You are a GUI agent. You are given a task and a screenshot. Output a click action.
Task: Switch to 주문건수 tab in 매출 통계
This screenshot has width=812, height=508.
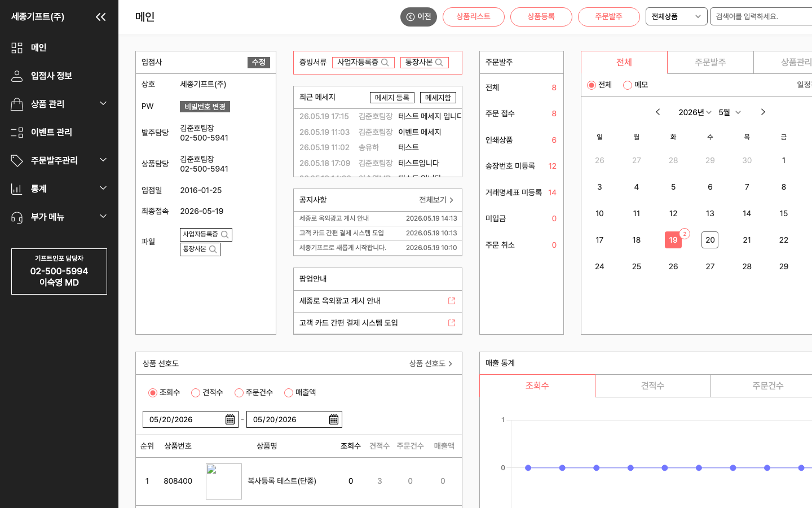tap(767, 386)
